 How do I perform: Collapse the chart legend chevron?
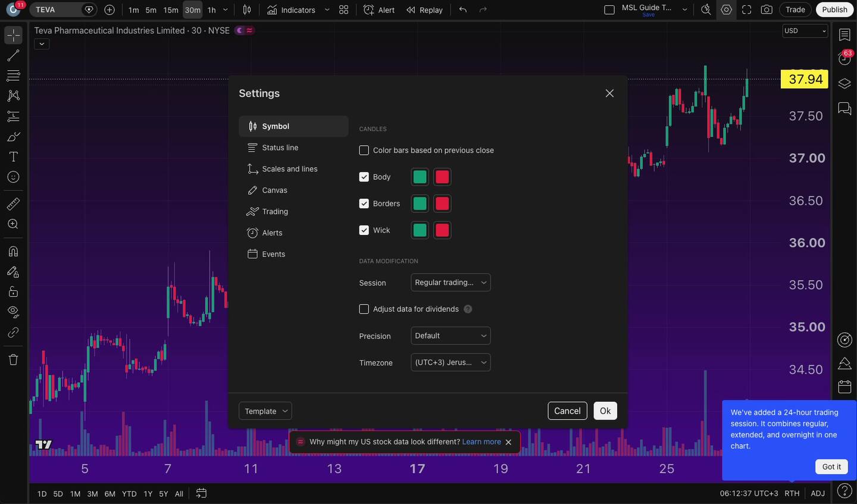42,43
